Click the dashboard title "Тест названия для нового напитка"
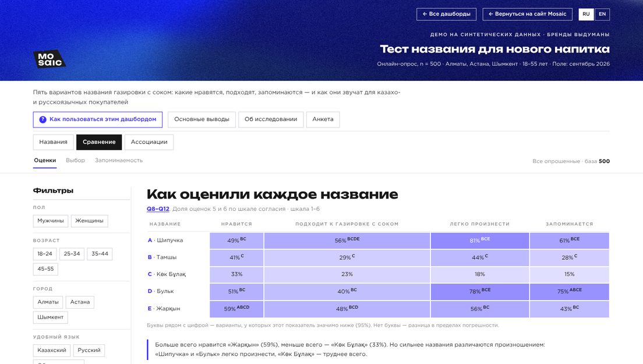Image resolution: width=643 pixels, height=364 pixels. (494, 49)
